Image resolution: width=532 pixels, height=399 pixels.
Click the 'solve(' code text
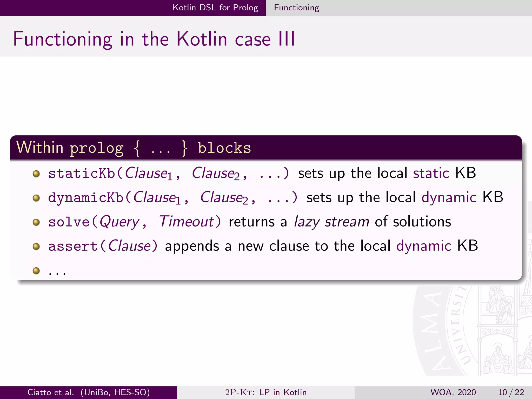coord(73,222)
